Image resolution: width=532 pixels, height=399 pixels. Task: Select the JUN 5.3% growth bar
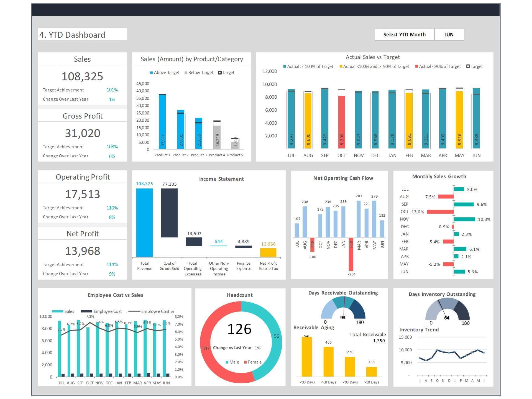pos(459,272)
